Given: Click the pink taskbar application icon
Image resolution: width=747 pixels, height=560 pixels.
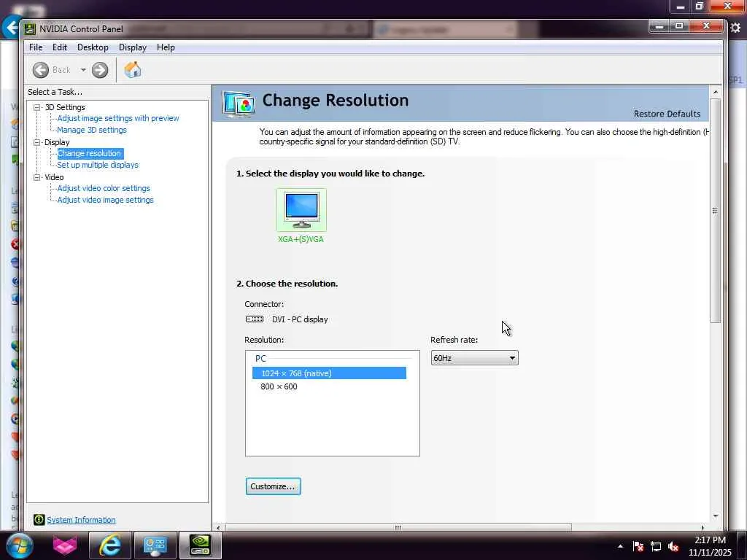Looking at the screenshot, I should pyautogui.click(x=65, y=545).
